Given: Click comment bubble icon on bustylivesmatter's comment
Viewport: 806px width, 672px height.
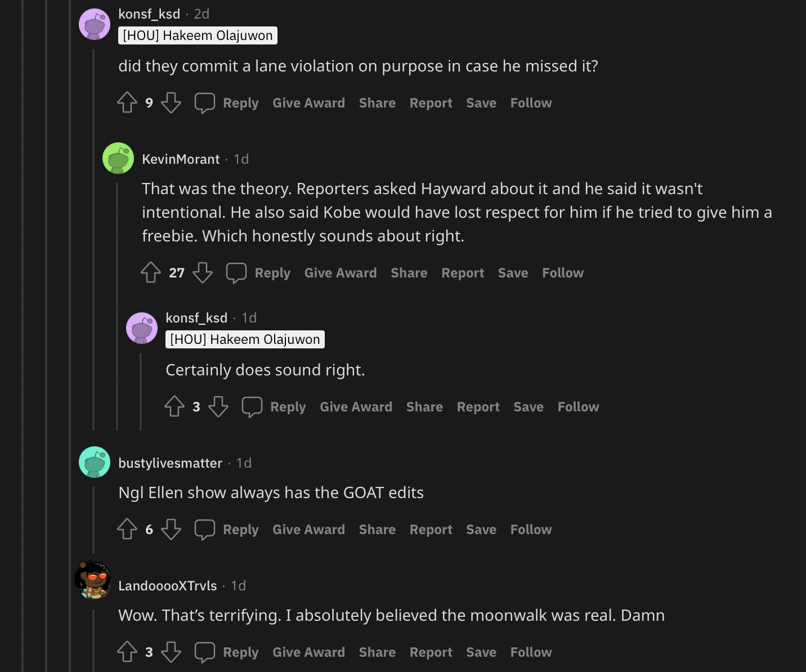Looking at the screenshot, I should pos(205,529).
